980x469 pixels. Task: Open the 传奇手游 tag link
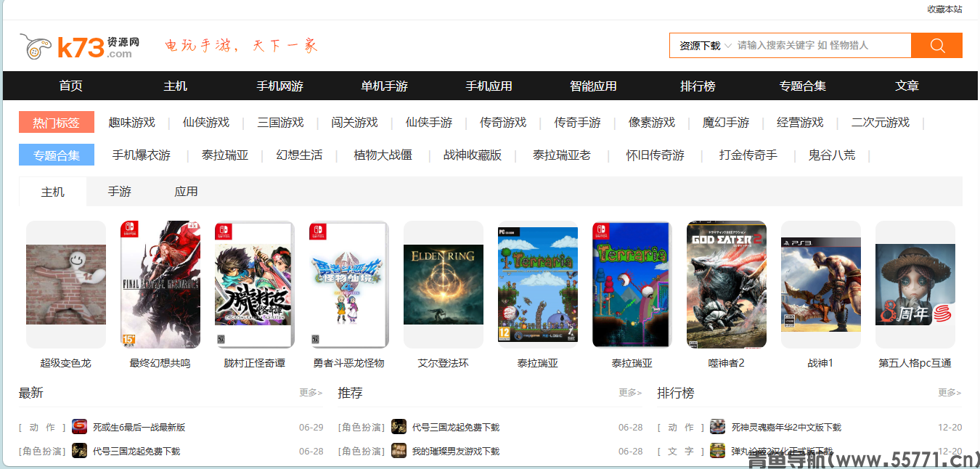pyautogui.click(x=578, y=123)
